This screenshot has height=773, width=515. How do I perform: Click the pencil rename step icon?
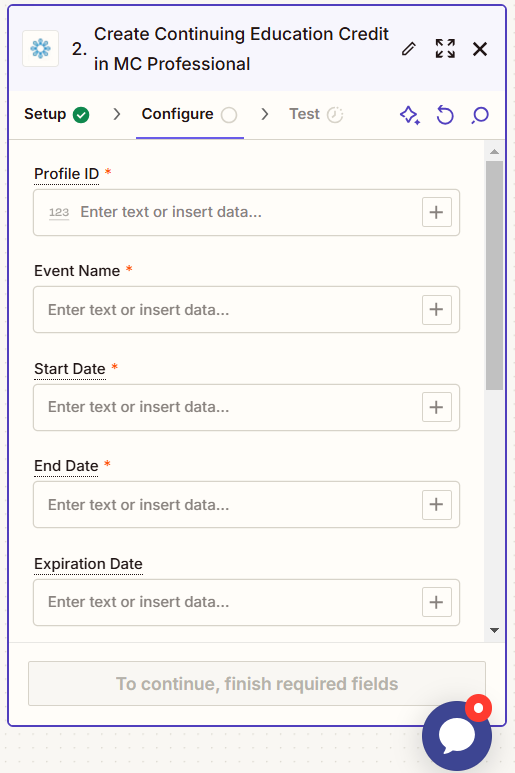pyautogui.click(x=409, y=49)
